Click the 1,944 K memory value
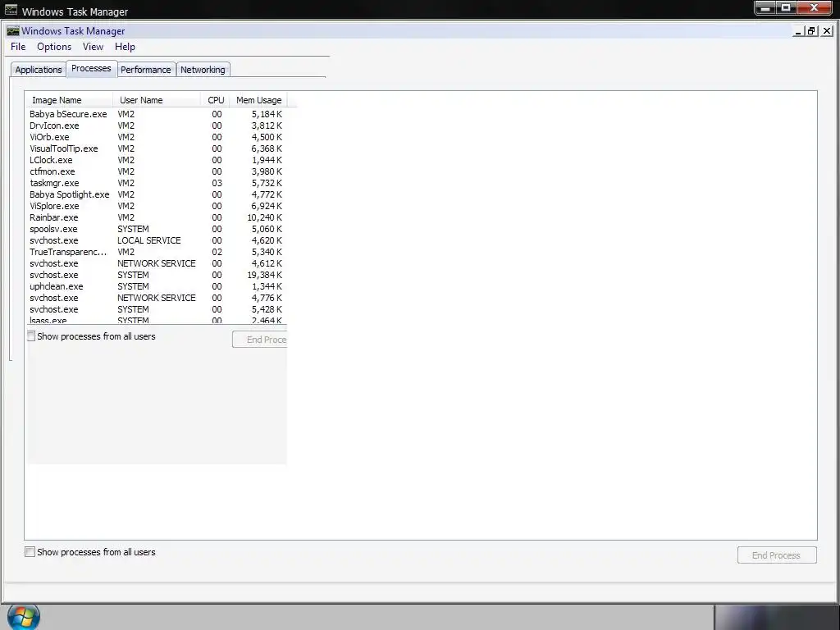Viewport: 840px width, 630px height. click(x=267, y=160)
